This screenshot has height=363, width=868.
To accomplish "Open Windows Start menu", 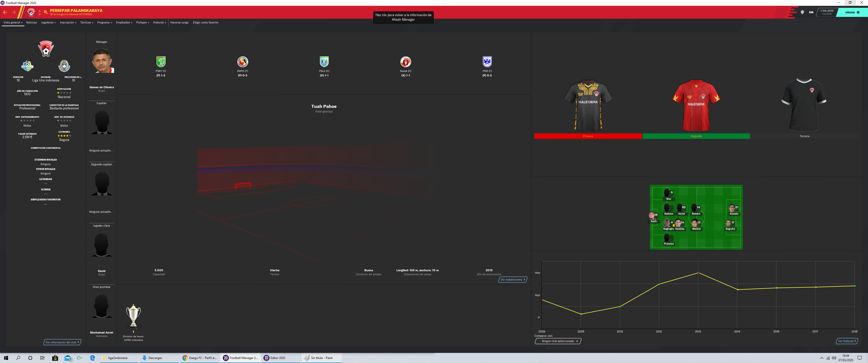I will 6,358.
